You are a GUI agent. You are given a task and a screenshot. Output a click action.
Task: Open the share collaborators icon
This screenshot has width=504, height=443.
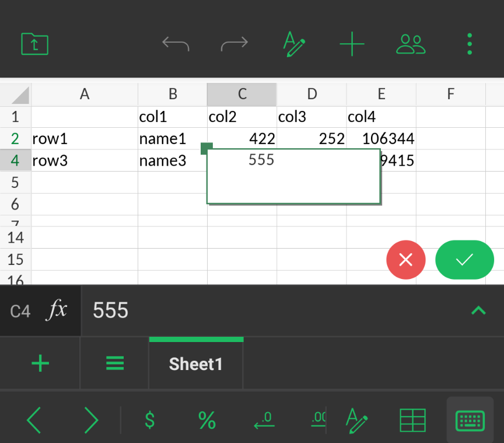[x=411, y=44]
